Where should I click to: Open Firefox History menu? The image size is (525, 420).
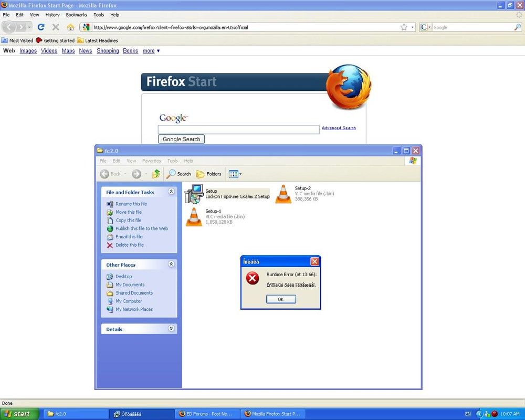(x=52, y=15)
